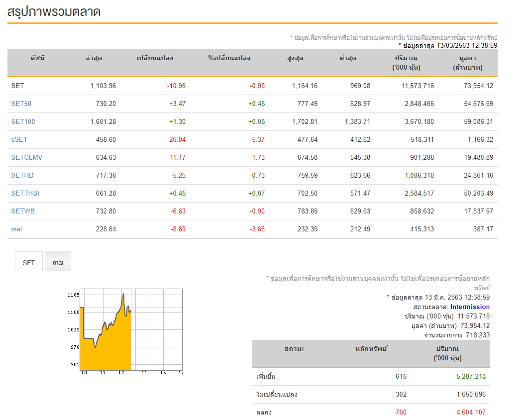Select SET100 high value 1,702.81
The image size is (527, 420).
(x=305, y=121)
